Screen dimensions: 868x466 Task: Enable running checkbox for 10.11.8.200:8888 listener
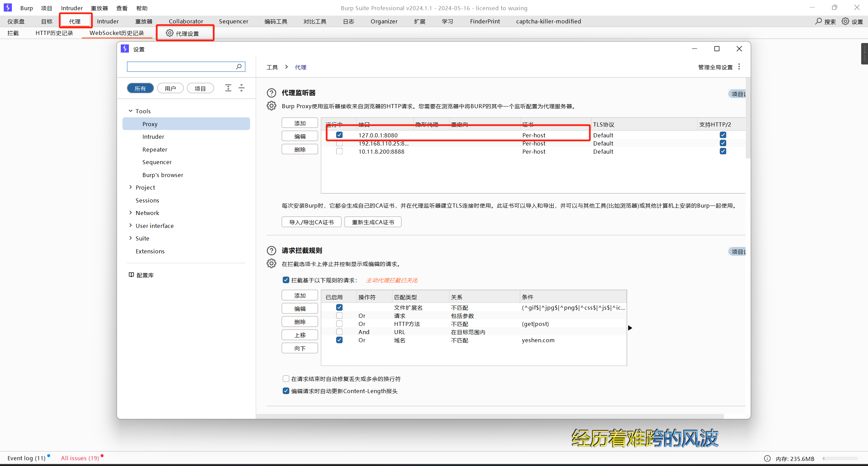point(339,151)
